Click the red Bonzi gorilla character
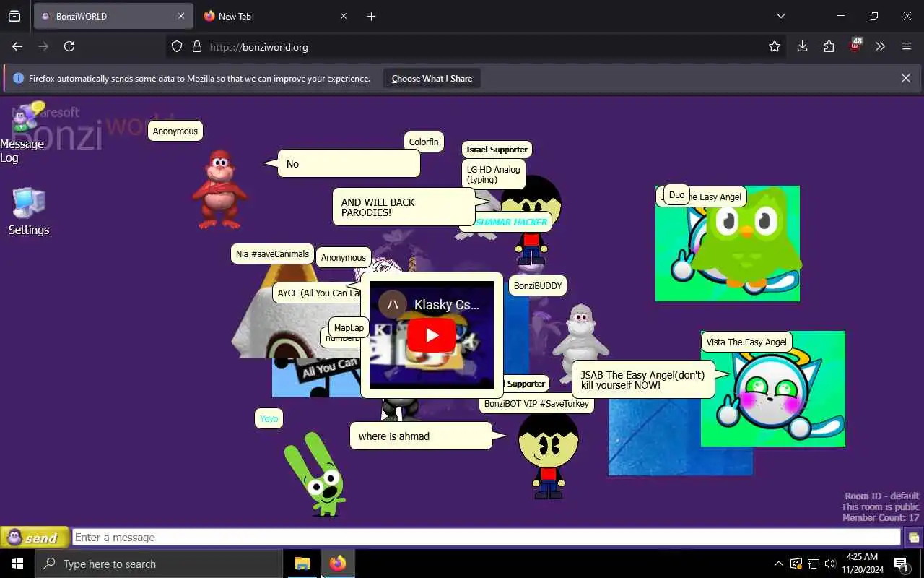Image resolution: width=924 pixels, height=578 pixels. [219, 189]
